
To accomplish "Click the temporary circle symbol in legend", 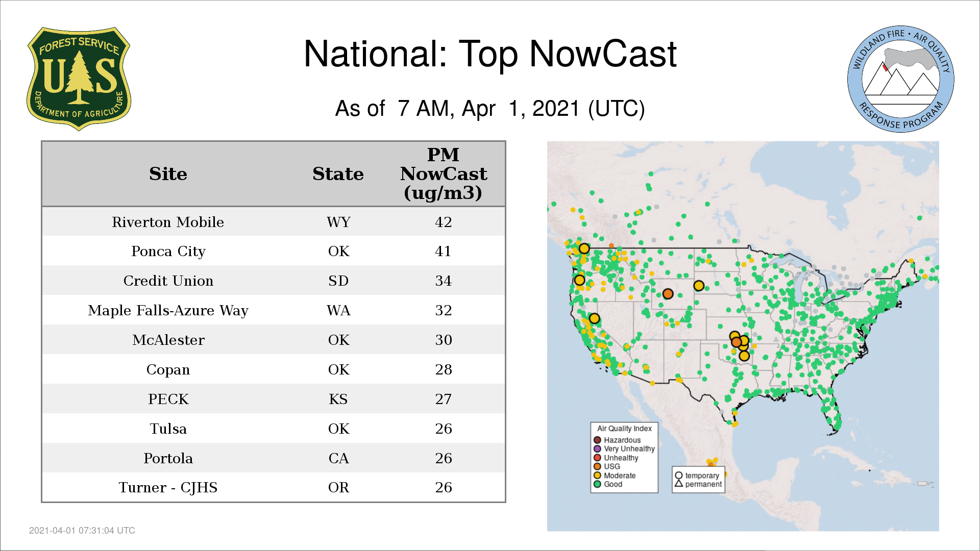I will coord(678,475).
